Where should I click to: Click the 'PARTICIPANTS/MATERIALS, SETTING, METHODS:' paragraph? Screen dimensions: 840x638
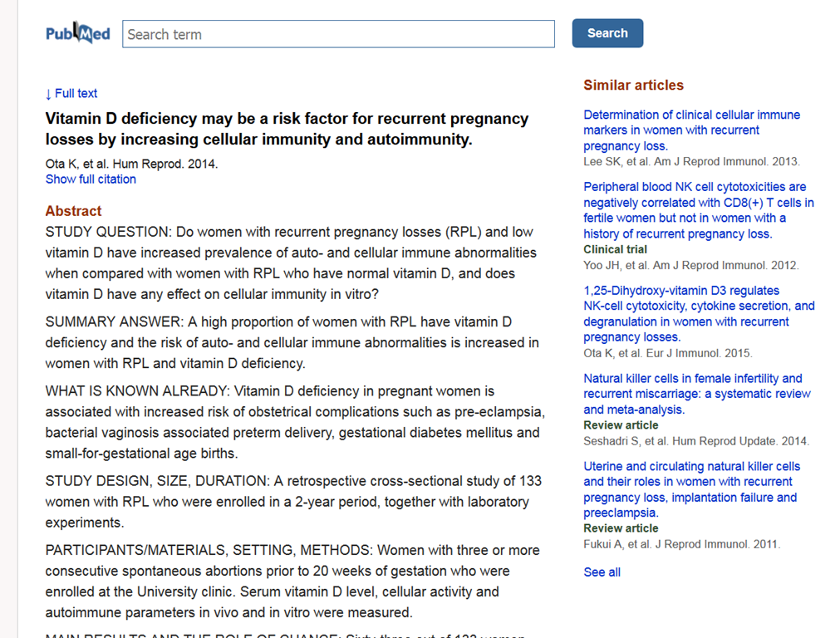pos(292,582)
